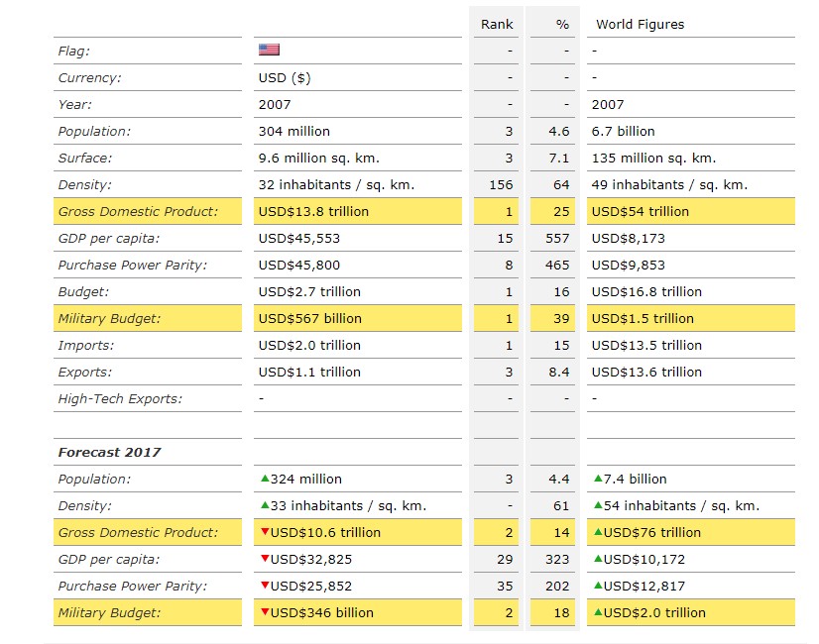
Task: Click red down arrow beside USD$10.6 trillion
Action: coord(264,532)
